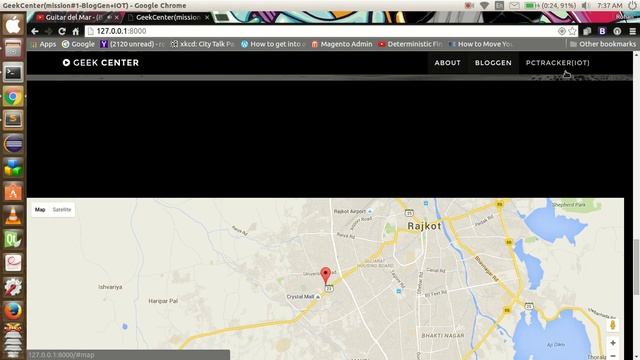Click the Rajkot city label on map
The image size is (640, 360).
pos(424,226)
